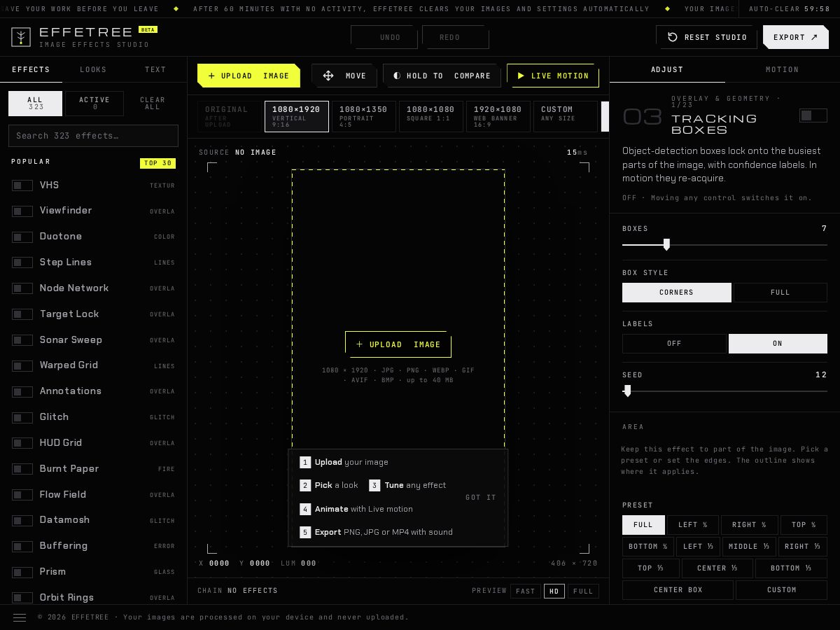Screen dimensions: 840x630
Task: Enable the Glitch effect switch
Action: pyautogui.click(x=22, y=417)
